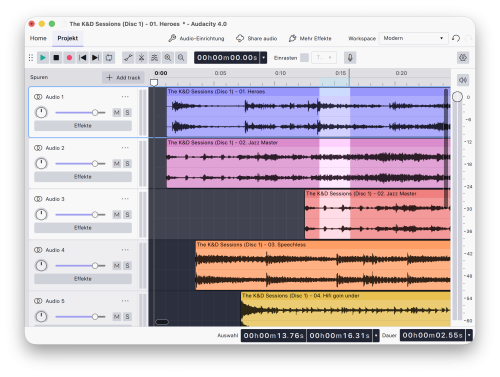
Task: Select the 01. Heroes clip title
Action: (x=216, y=91)
